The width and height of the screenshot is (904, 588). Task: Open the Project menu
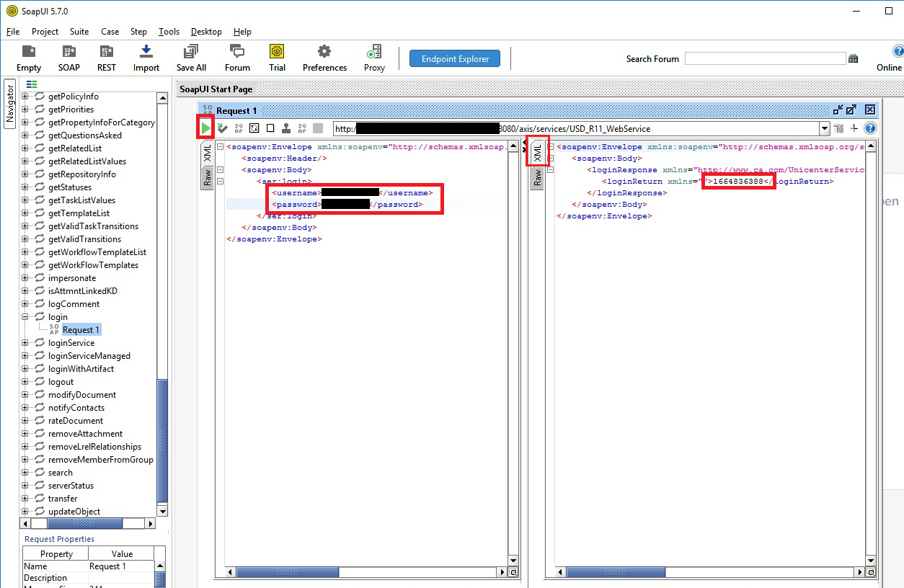click(45, 32)
